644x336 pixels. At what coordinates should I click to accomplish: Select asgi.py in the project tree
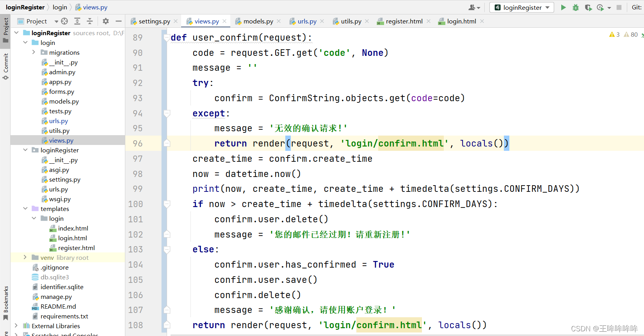pos(59,170)
